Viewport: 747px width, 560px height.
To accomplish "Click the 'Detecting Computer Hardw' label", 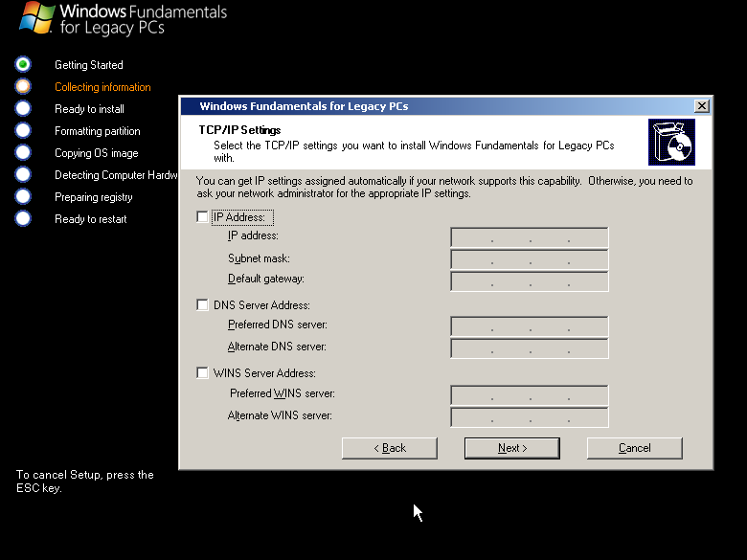I will (116, 175).
